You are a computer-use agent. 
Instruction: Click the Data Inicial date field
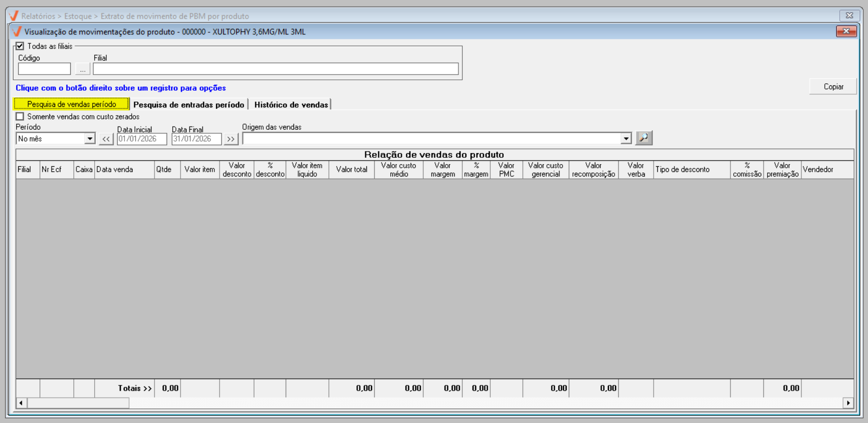[142, 139]
